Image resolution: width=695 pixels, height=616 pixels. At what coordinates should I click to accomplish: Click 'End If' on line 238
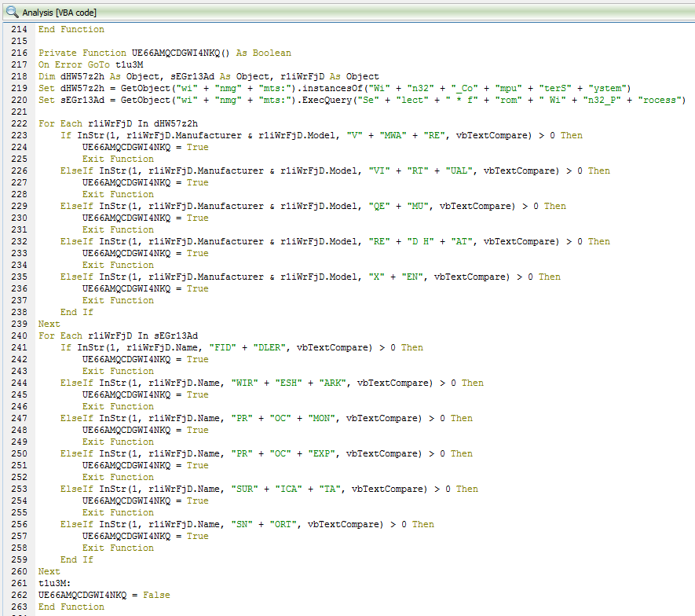(x=77, y=312)
